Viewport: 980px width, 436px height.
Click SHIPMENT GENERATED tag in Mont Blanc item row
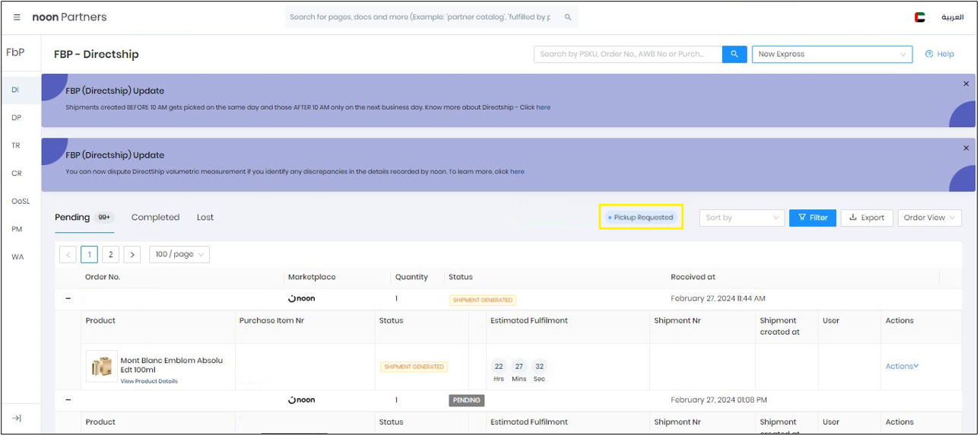414,367
